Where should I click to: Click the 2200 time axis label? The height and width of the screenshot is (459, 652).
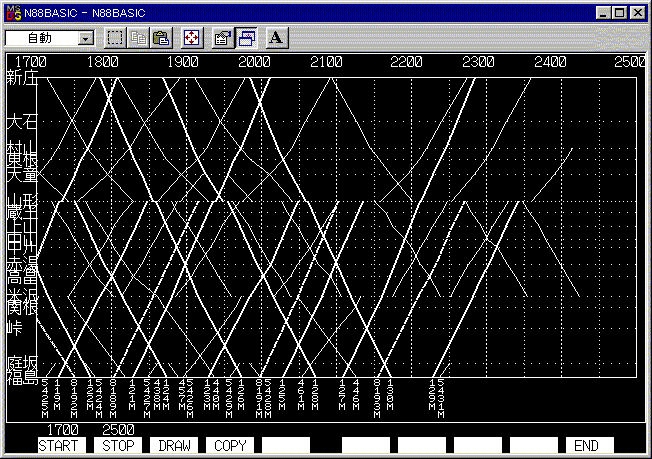tap(406, 62)
